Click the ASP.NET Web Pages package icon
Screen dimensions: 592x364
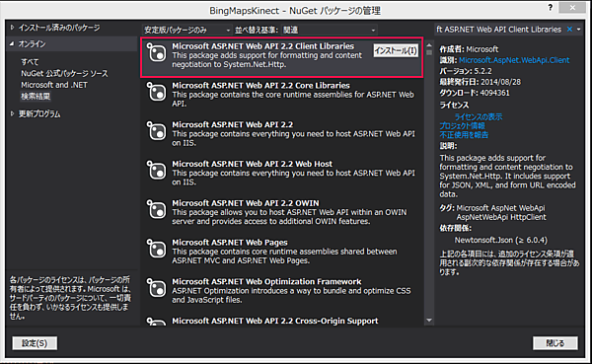click(x=156, y=249)
